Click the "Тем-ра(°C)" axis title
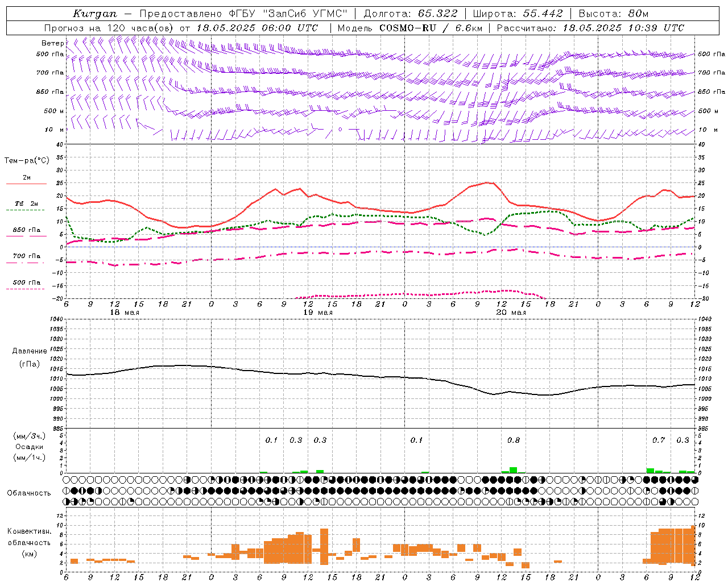 pos(27,161)
